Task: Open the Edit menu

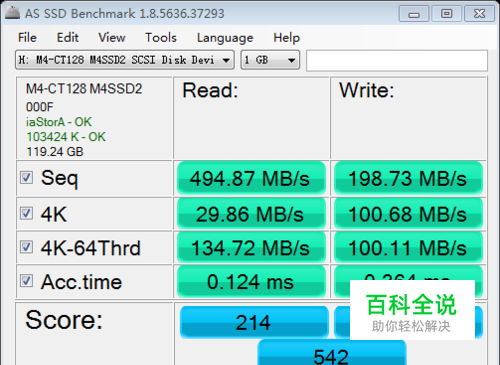Action: pos(68,38)
